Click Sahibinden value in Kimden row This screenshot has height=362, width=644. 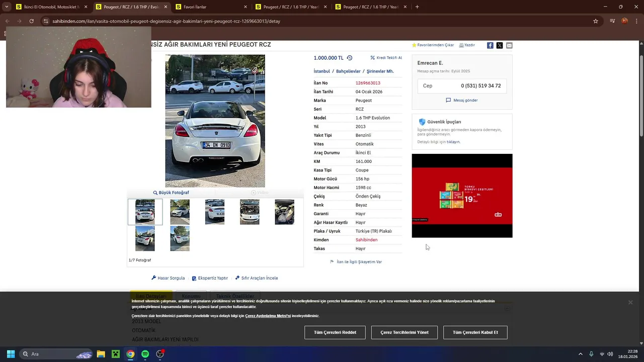[366, 240]
